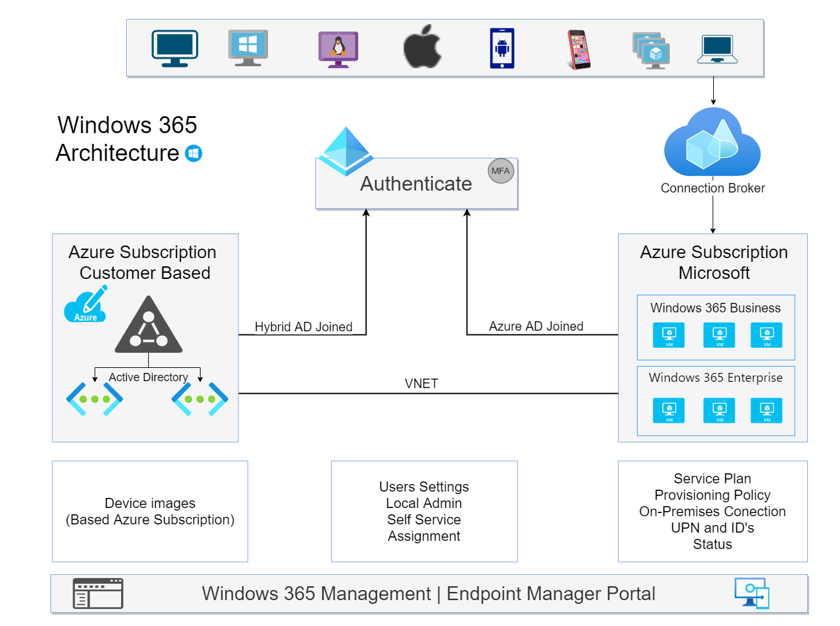
Task: Click the Apple logo icon
Action: pos(422,47)
